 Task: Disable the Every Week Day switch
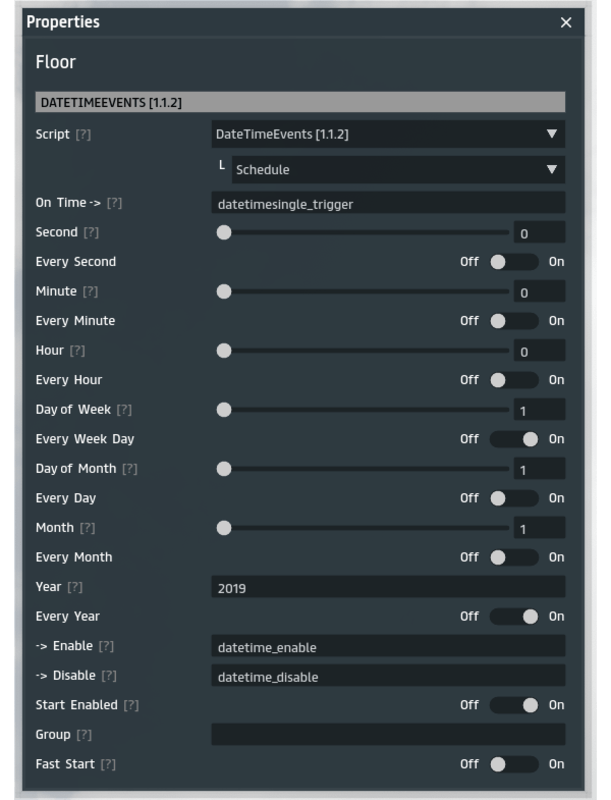pyautogui.click(x=513, y=439)
